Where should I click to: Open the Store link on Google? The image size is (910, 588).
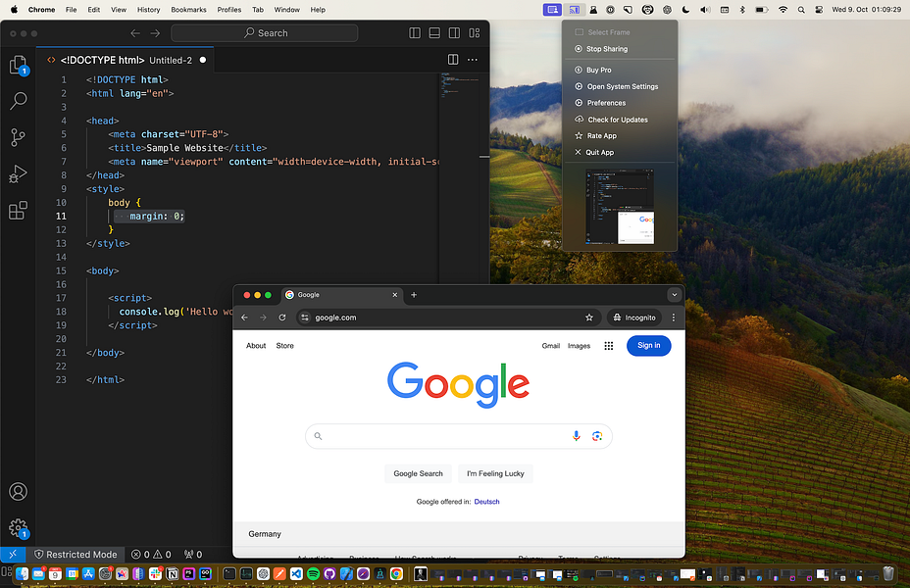pos(285,346)
